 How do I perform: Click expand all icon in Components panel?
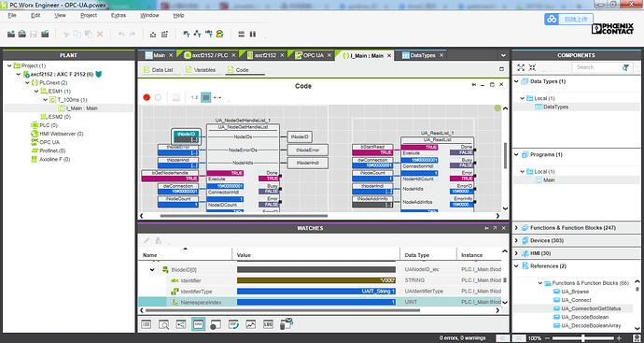point(521,67)
